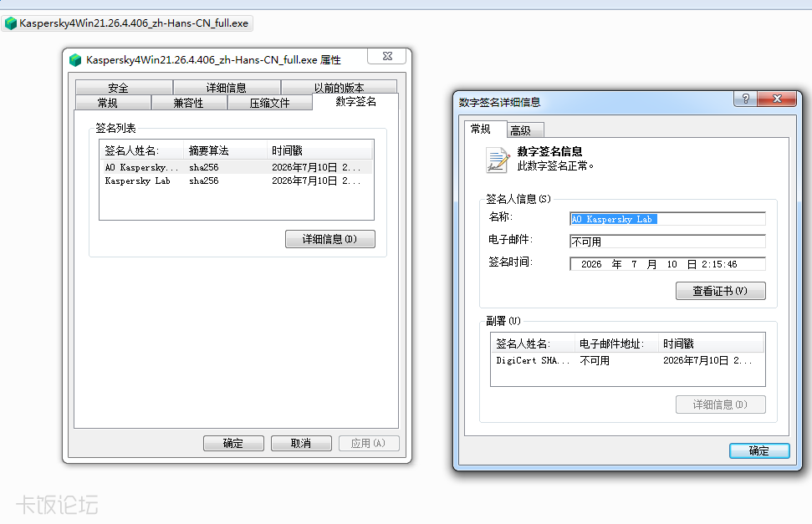812x524 pixels.
Task: Open the 详细信息 tab in properties
Action: 227,87
